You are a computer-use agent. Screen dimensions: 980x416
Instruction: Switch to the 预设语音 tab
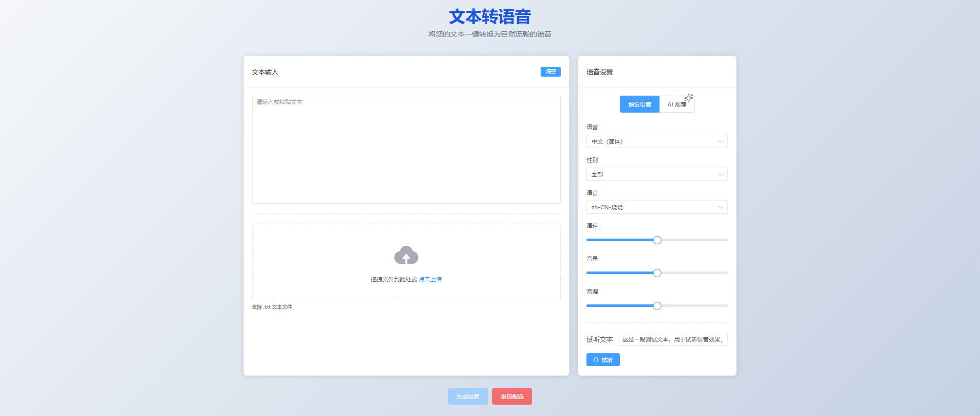(639, 104)
